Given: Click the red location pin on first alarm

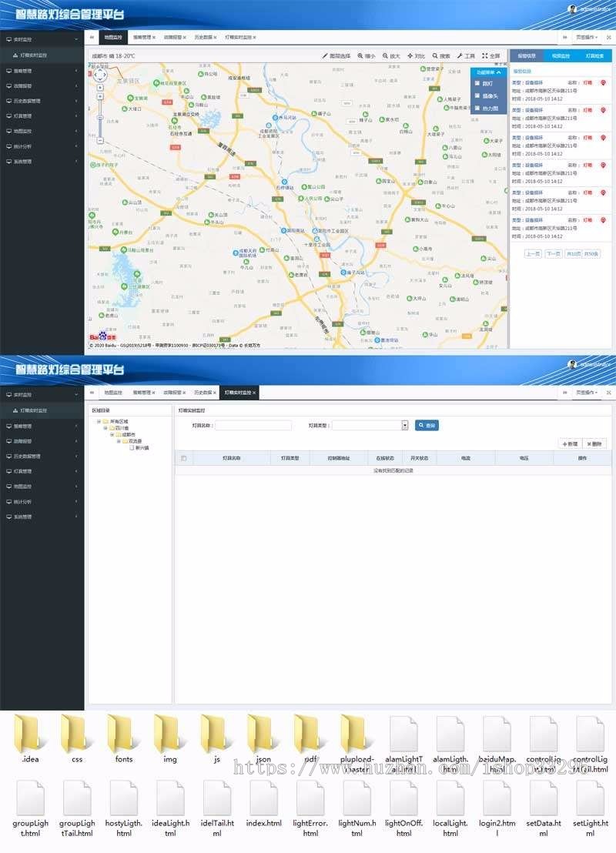Looking at the screenshot, I should click(x=603, y=82).
